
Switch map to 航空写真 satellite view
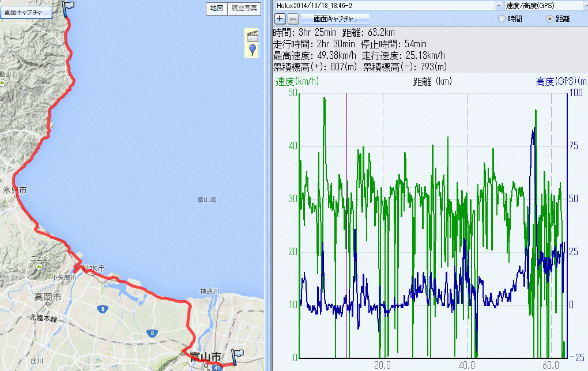point(244,8)
